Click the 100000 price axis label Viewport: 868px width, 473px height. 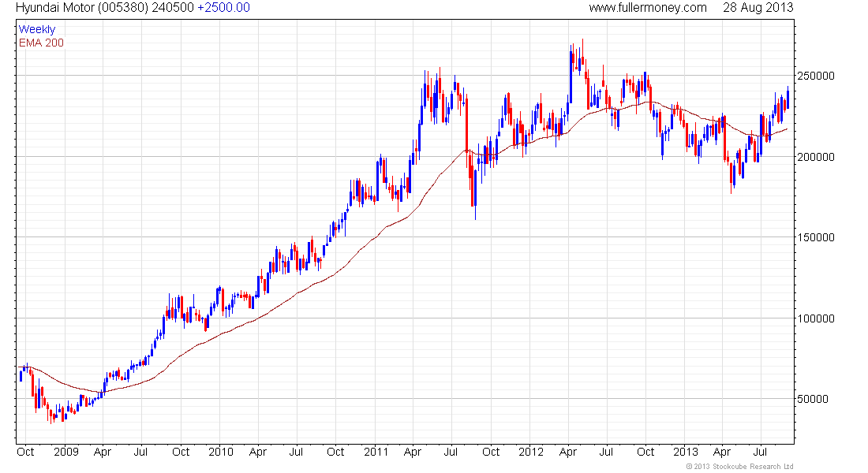coord(815,318)
